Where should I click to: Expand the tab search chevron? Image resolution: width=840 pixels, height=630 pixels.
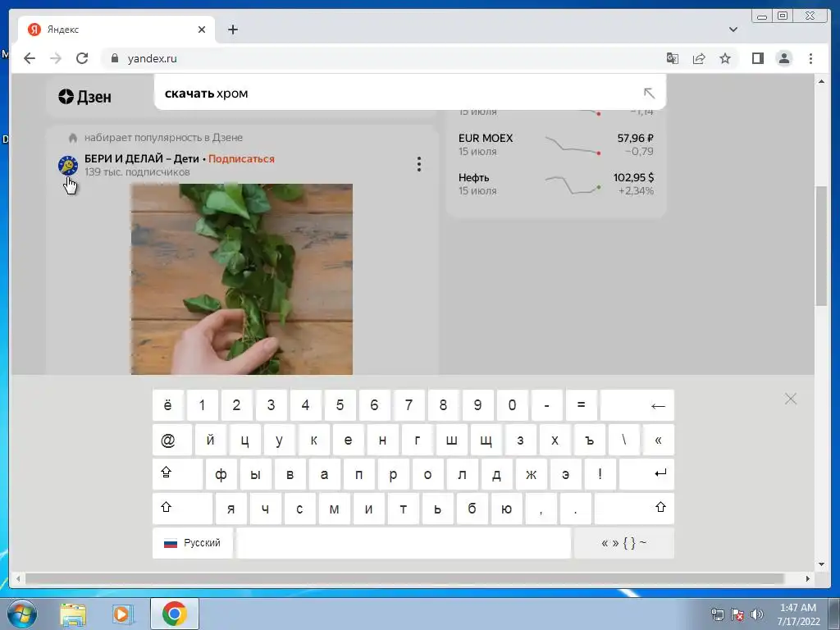click(x=733, y=30)
